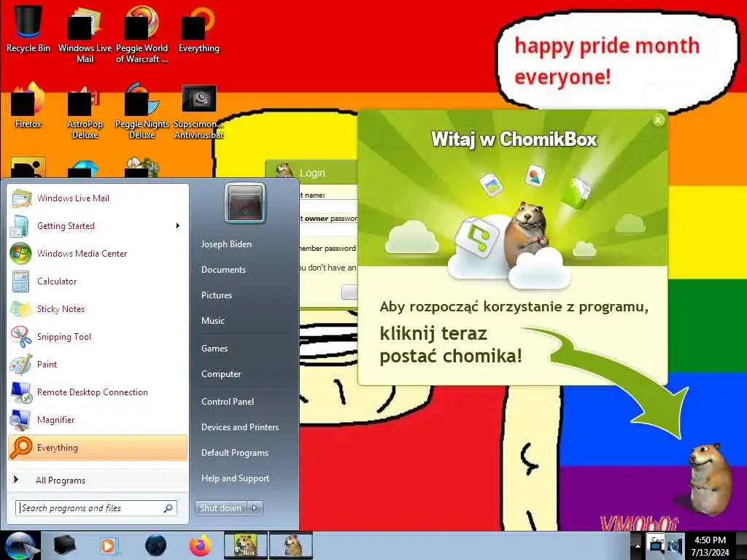Open the Recycle Bin desktop icon
The width and height of the screenshot is (747, 560).
pos(28,29)
